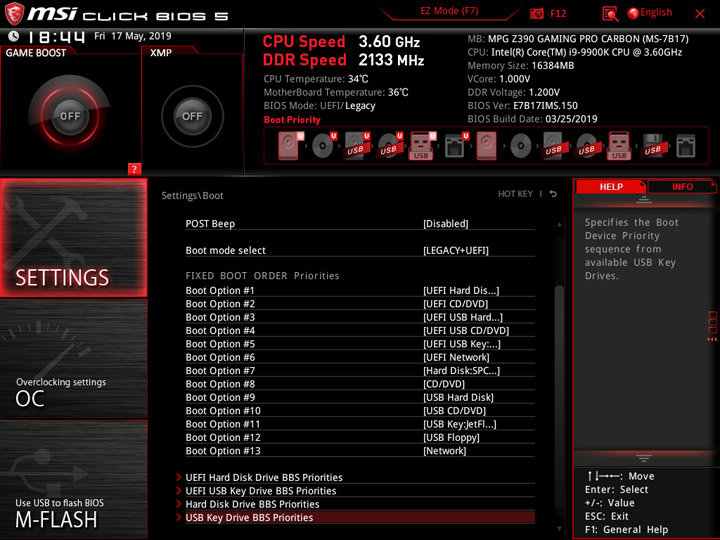Click the Settings\Boot breadcrumb text
The width and height of the screenshot is (720, 540).
(192, 196)
